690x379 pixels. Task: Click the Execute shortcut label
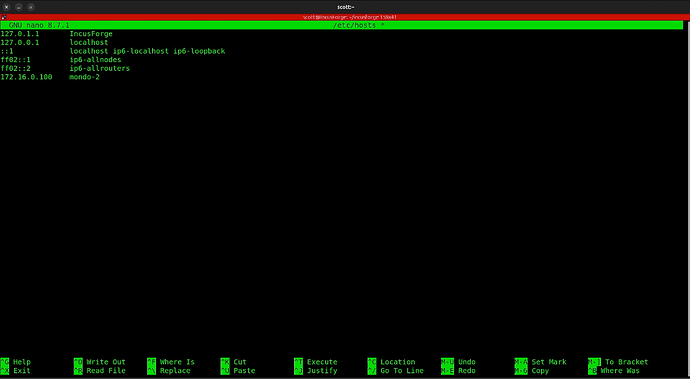pyautogui.click(x=322, y=362)
